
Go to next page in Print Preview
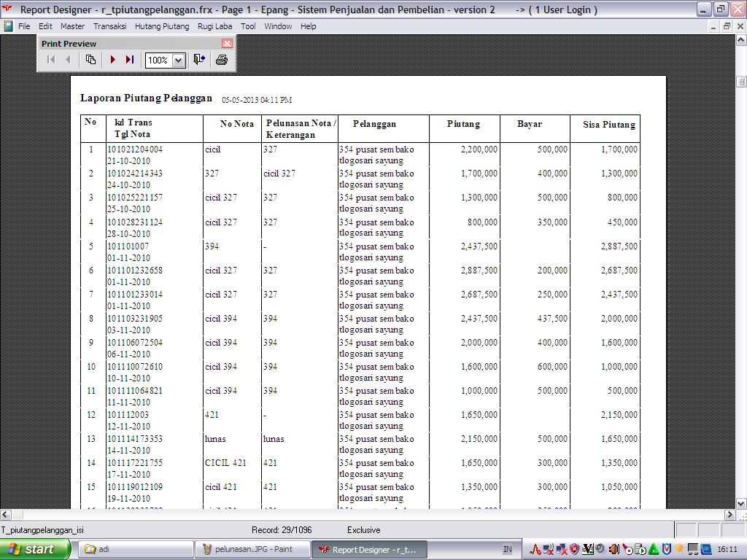point(113,60)
